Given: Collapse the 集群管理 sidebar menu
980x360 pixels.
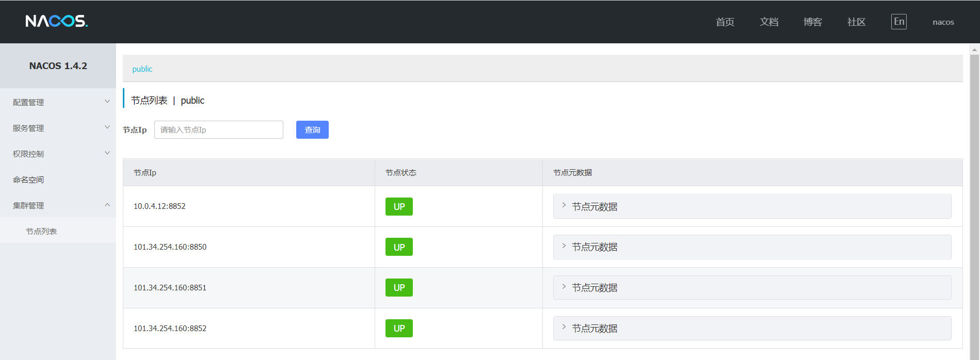Looking at the screenshot, I should 58,205.
